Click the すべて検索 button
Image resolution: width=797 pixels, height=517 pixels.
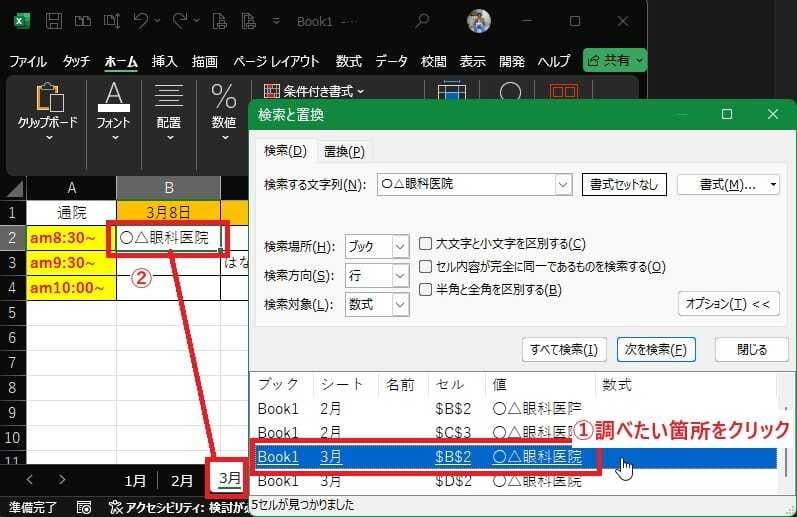pyautogui.click(x=564, y=350)
